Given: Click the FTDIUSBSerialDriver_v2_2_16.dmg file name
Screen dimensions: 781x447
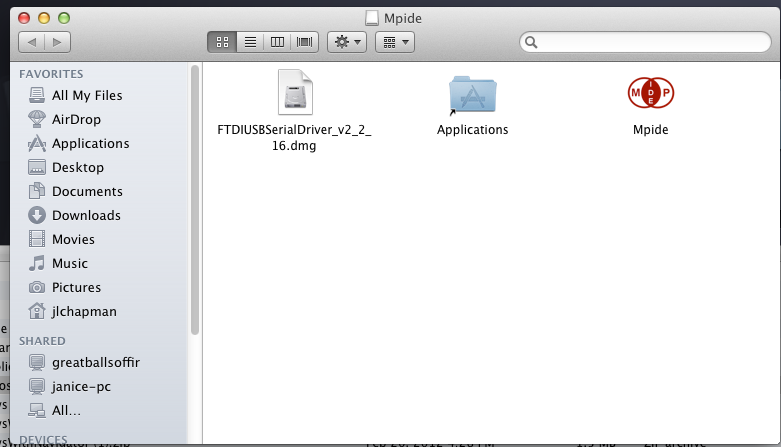Looking at the screenshot, I should pyautogui.click(x=294, y=138).
